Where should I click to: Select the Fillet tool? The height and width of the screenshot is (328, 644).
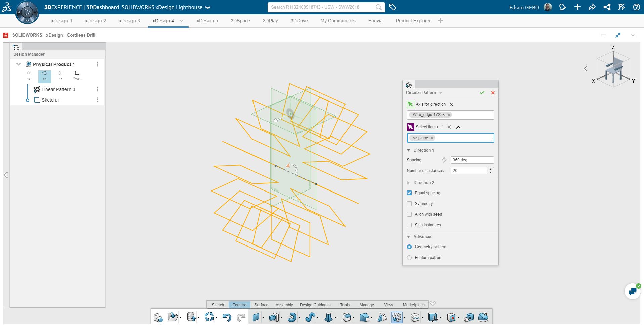(347, 317)
